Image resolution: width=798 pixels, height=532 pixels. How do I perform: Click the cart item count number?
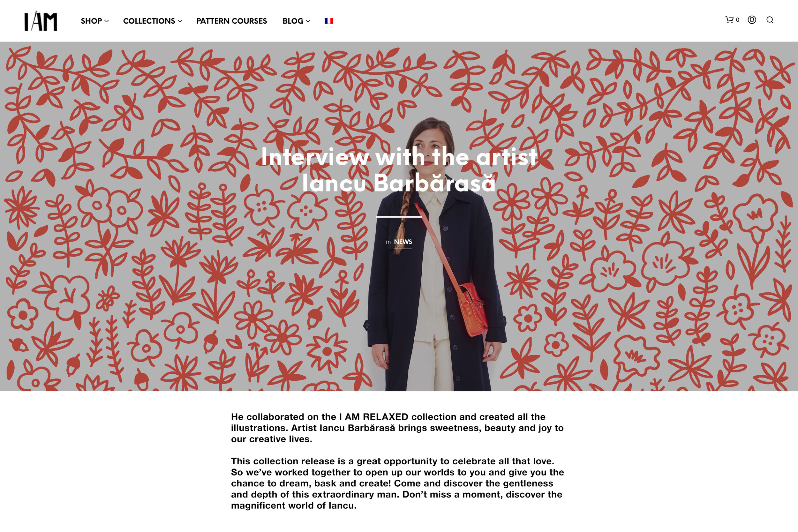pos(738,20)
